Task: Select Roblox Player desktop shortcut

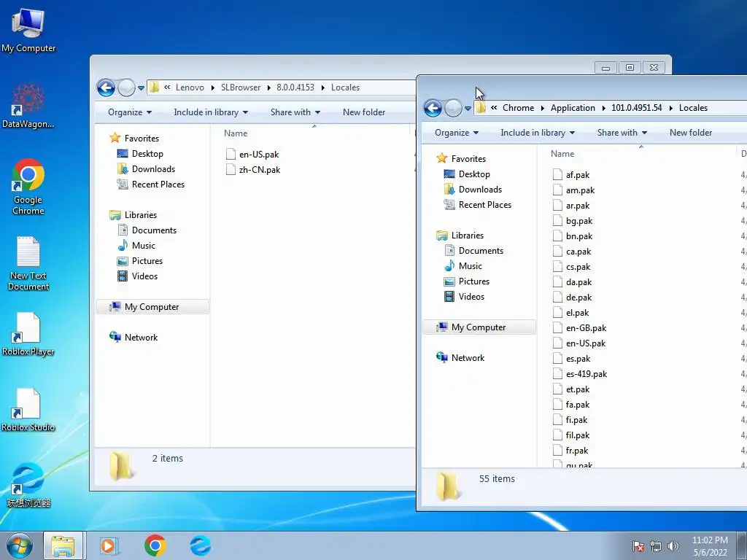Action: click(x=28, y=334)
